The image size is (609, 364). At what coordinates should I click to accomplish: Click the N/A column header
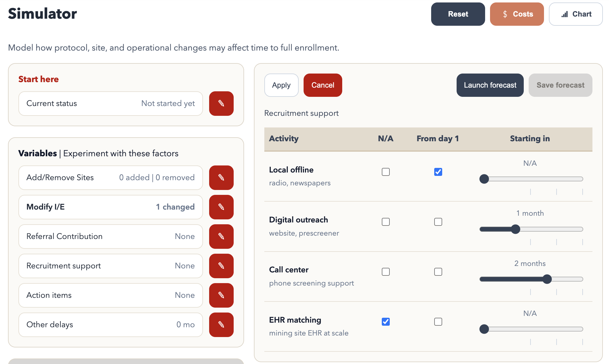click(385, 138)
